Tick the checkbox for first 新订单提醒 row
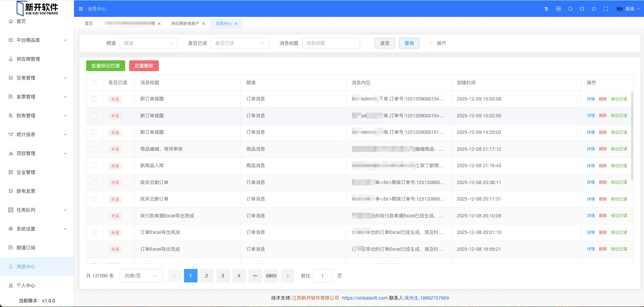This screenshot has height=307, width=644. [x=94, y=99]
